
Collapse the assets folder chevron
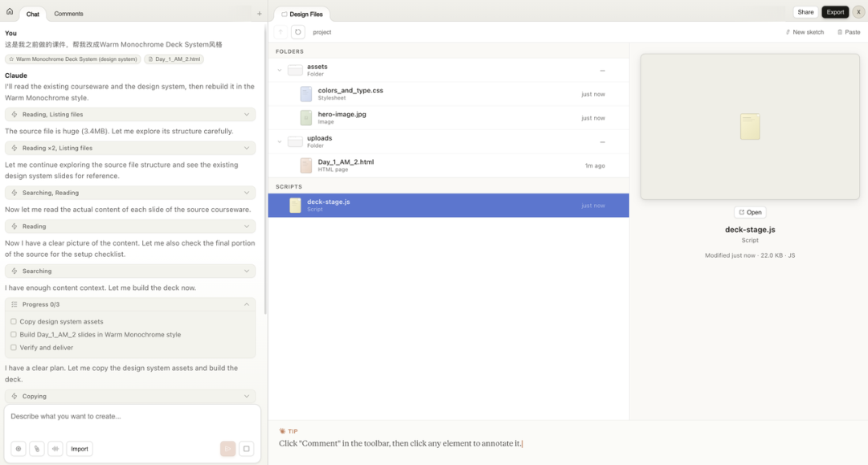point(280,71)
